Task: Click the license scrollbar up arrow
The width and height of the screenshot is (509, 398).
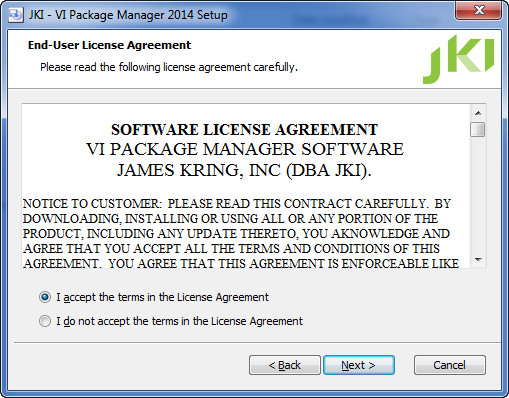Action: pyautogui.click(x=478, y=113)
